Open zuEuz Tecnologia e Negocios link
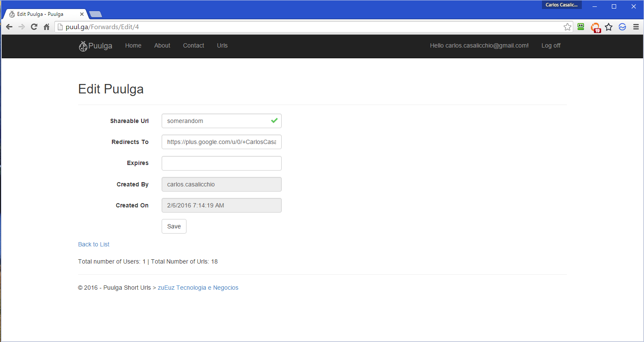 (x=198, y=288)
